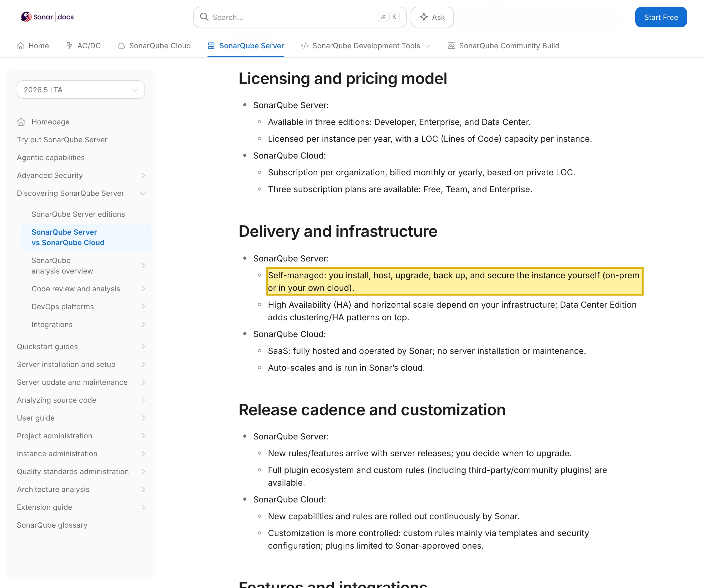Click the Home house icon in top nav

click(x=20, y=46)
